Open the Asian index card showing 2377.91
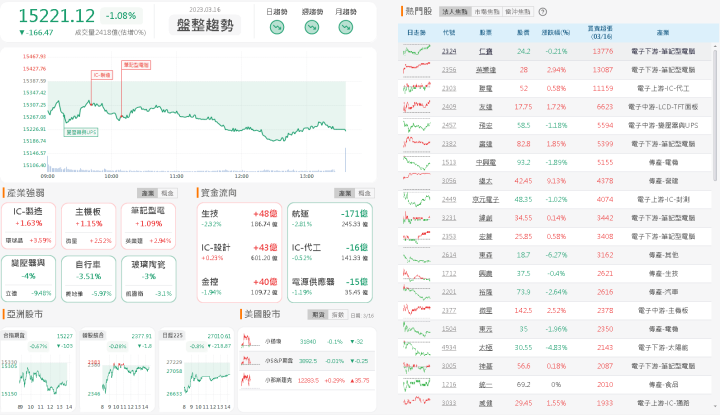 pos(118,370)
